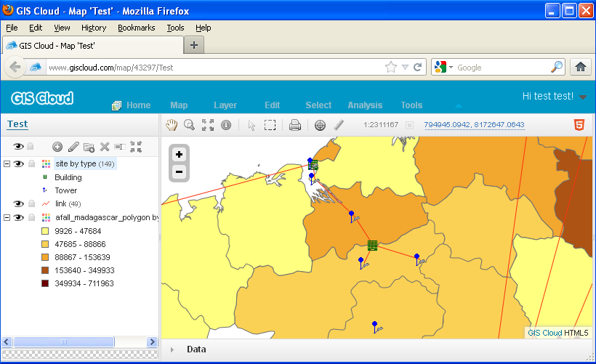
Task: Collapse the ribbon using the small up arrow
Action: point(459,105)
